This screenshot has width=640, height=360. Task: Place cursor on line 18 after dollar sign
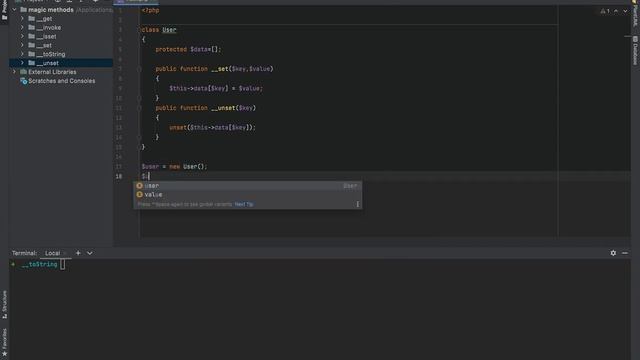point(149,176)
